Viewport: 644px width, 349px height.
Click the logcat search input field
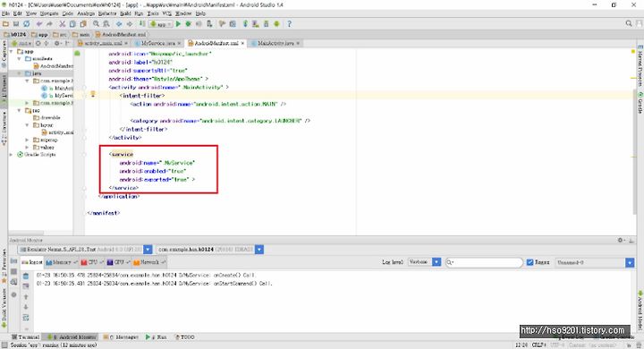(x=484, y=262)
